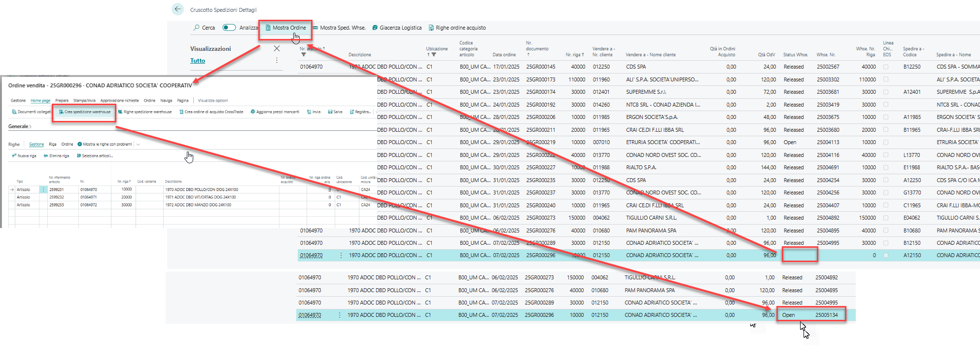Select the Tutto view link

198,61
